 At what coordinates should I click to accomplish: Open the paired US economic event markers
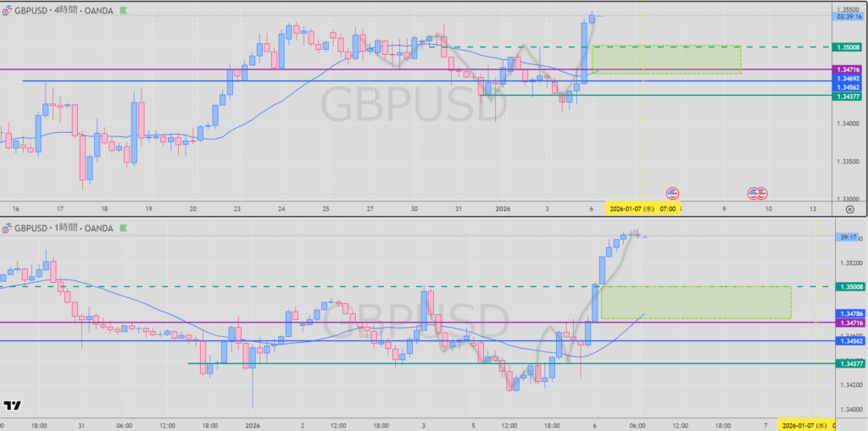click(757, 194)
